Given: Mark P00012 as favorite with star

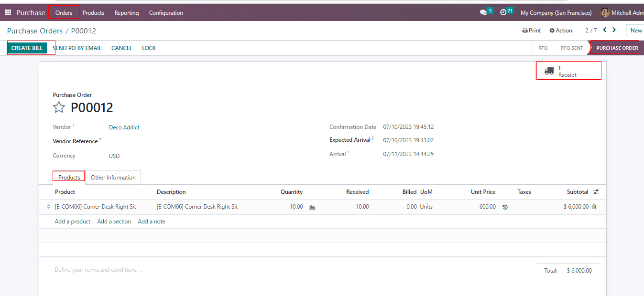Looking at the screenshot, I should [59, 107].
